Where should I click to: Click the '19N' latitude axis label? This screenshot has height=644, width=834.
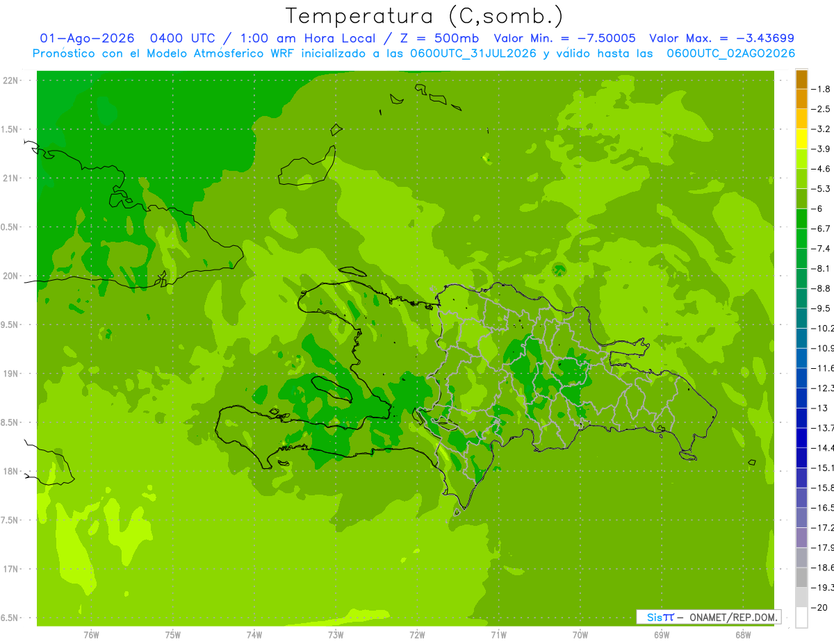[x=12, y=374]
